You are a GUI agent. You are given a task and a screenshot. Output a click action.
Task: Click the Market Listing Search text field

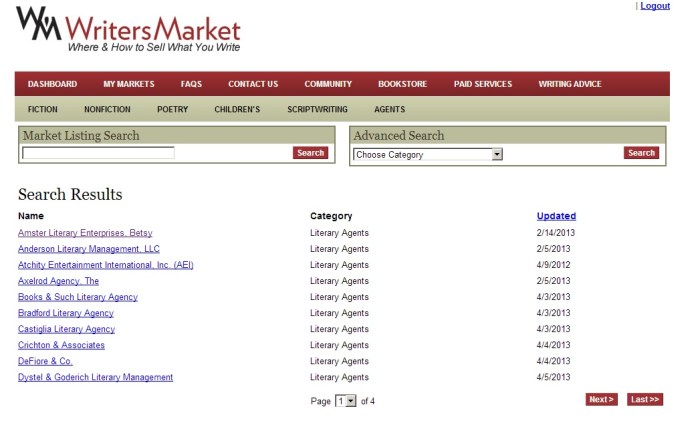point(98,153)
